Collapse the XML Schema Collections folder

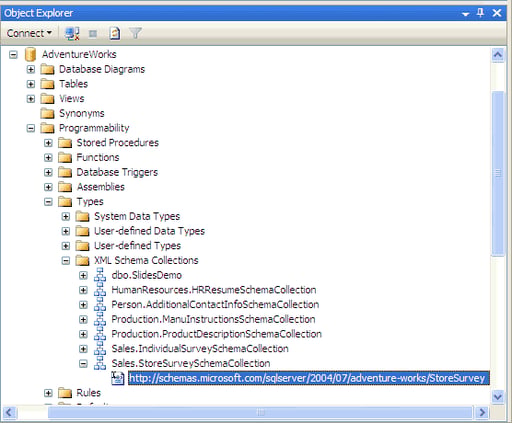(66, 260)
